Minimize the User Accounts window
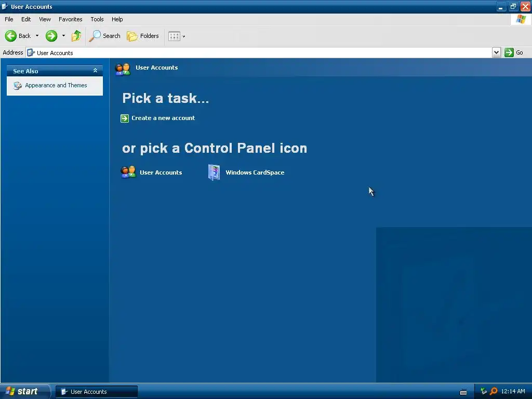 click(501, 6)
